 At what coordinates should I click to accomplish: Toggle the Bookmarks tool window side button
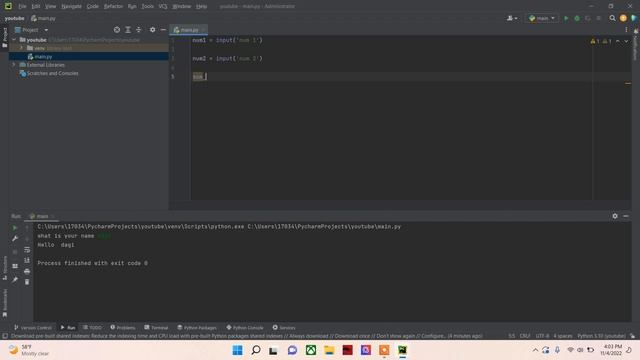4,303
